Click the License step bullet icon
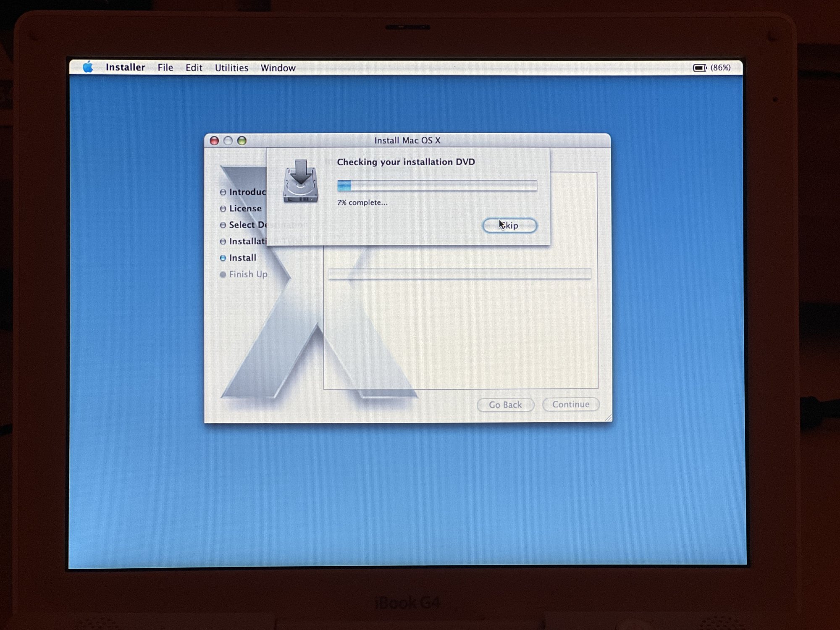 [x=223, y=209]
